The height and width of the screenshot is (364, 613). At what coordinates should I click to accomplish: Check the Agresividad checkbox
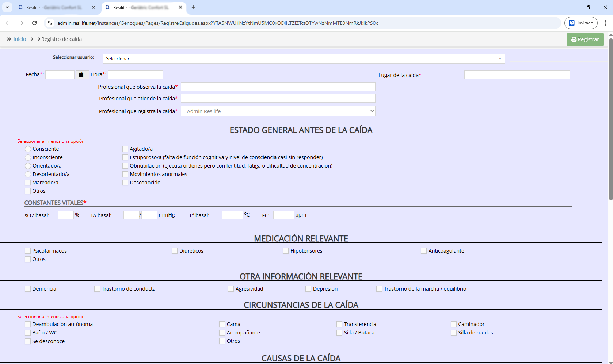pyautogui.click(x=231, y=289)
